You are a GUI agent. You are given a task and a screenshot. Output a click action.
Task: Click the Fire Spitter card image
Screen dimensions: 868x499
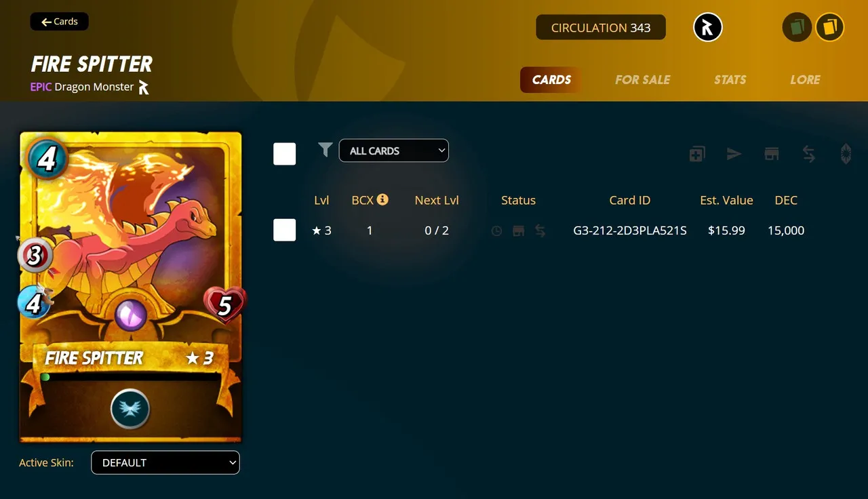click(x=131, y=287)
